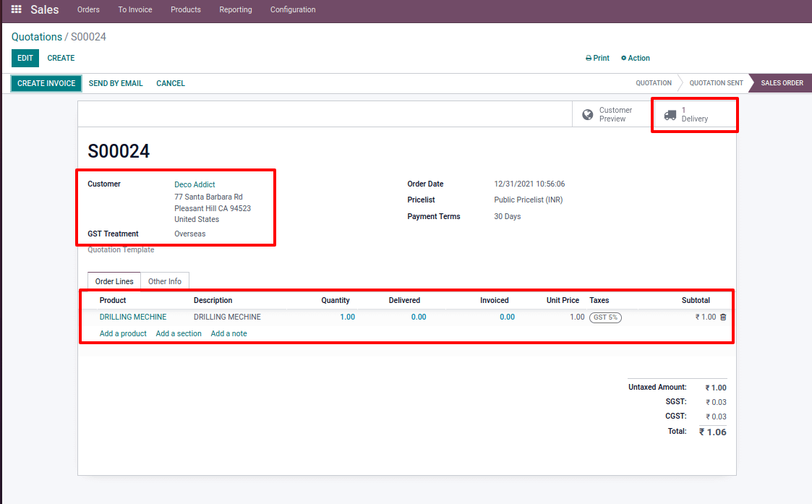Viewport: 812px width, 504px height.
Task: Open the Deco Addict customer link
Action: click(x=195, y=184)
